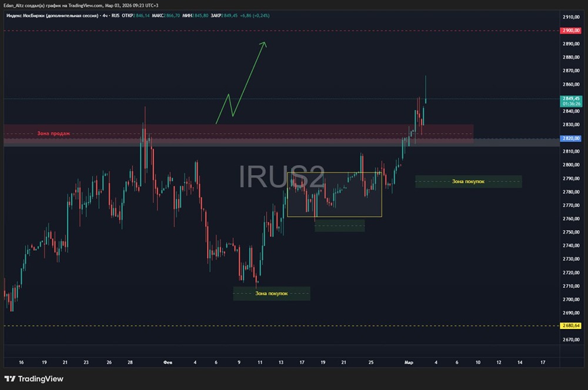The image size is (588, 390).
Task: Click date 16 on the time axis
Action: click(21, 362)
